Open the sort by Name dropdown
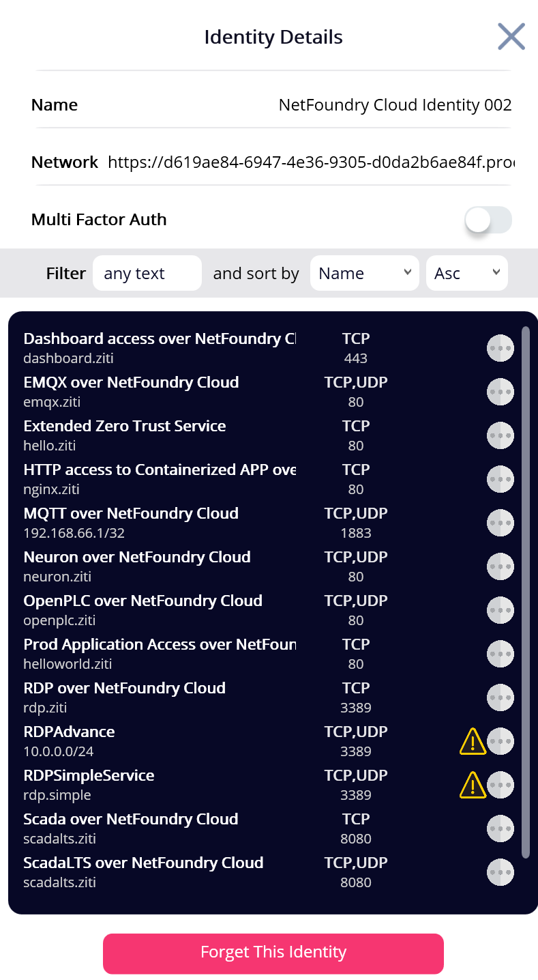This screenshot has height=980, width=538. click(365, 273)
